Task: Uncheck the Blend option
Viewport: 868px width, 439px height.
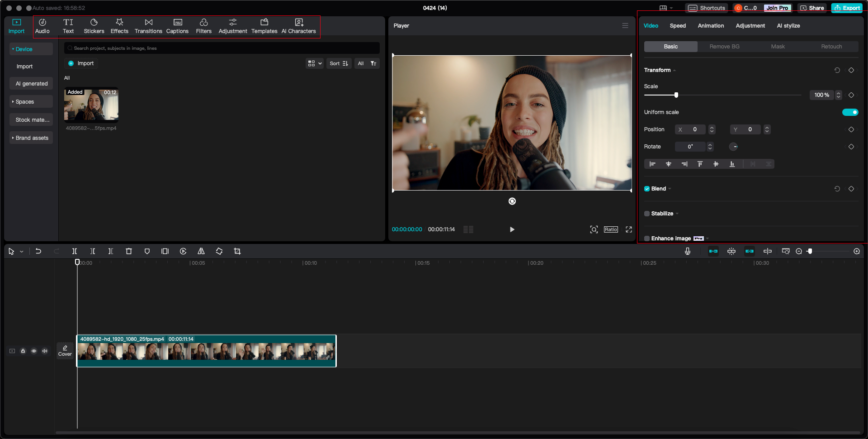Action: (646, 189)
